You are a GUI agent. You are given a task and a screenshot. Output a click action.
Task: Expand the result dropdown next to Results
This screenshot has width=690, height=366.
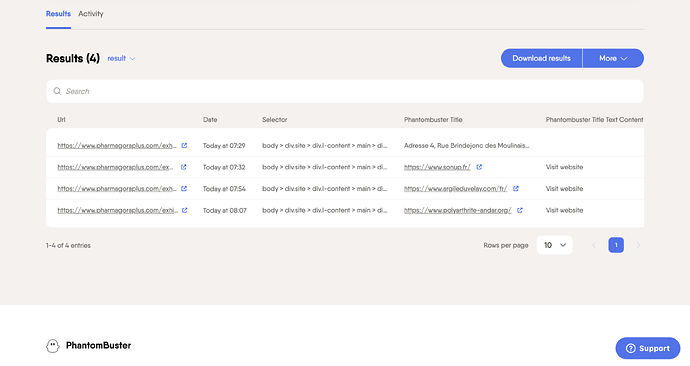(x=121, y=59)
